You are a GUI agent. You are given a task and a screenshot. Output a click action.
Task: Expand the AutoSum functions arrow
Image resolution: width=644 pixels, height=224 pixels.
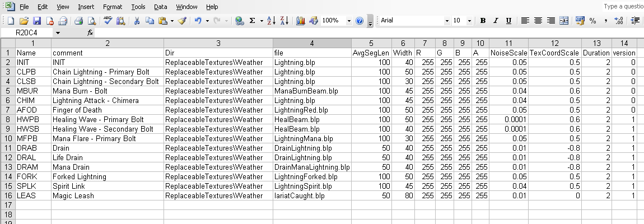[261, 21]
